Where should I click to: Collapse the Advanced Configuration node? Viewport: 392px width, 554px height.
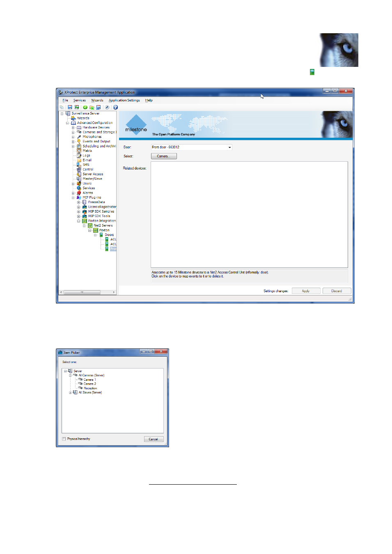click(67, 123)
